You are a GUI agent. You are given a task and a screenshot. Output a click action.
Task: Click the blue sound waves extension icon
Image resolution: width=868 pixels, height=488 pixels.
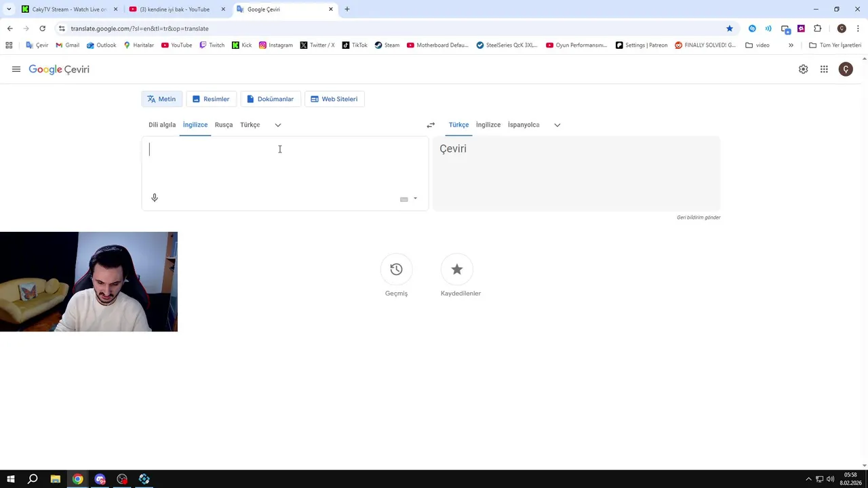point(768,28)
